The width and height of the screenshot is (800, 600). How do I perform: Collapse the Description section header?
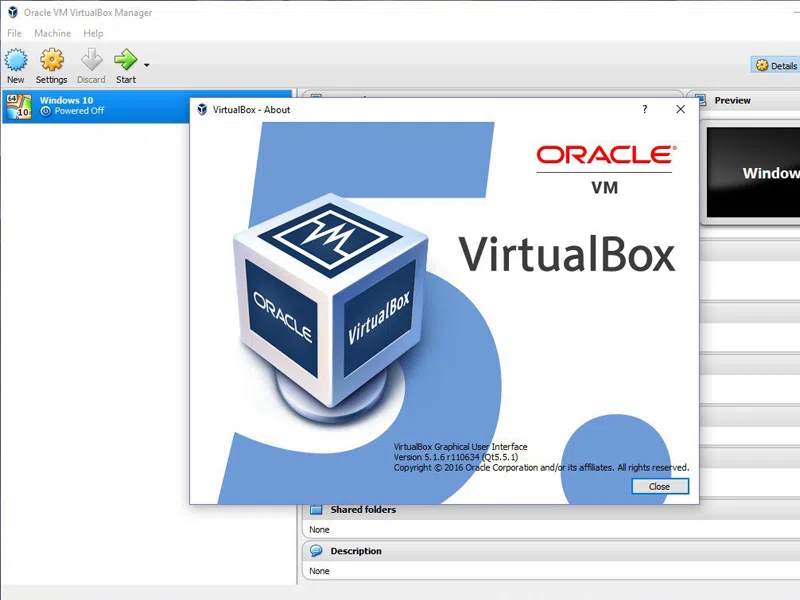click(x=551, y=551)
